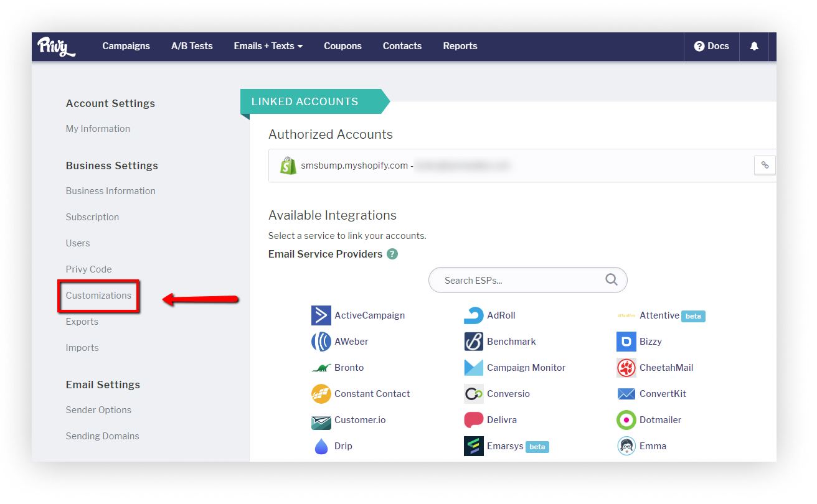The height and width of the screenshot is (504, 817).
Task: Click the Constant Contact logo icon
Action: (321, 394)
